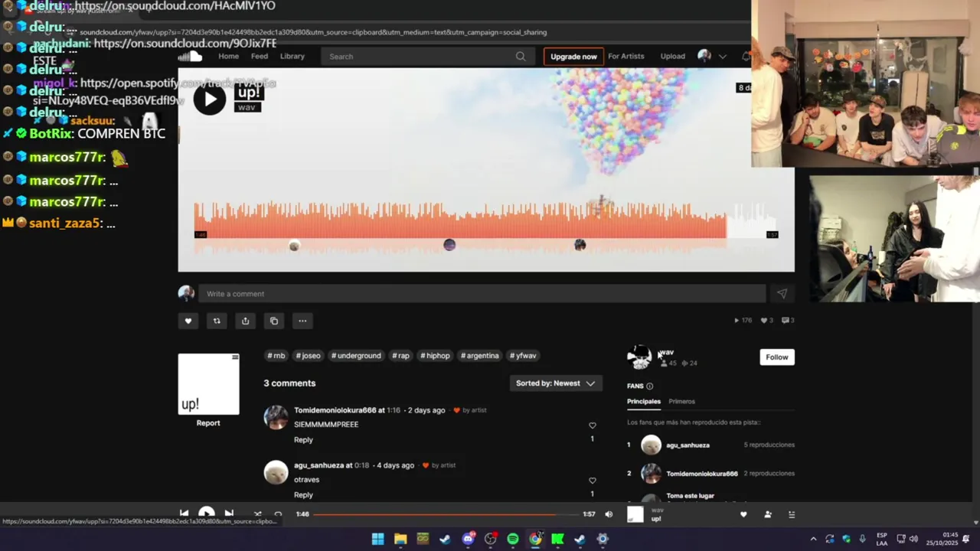Reply to Tomidemoniolokura666's comment
The image size is (980, 551).
coord(303,440)
